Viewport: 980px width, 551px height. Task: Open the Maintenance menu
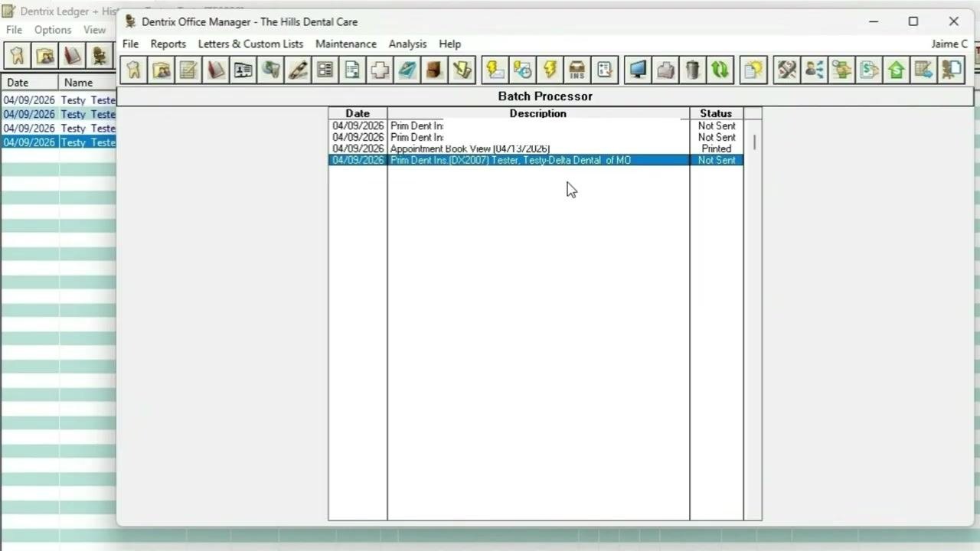pos(346,44)
